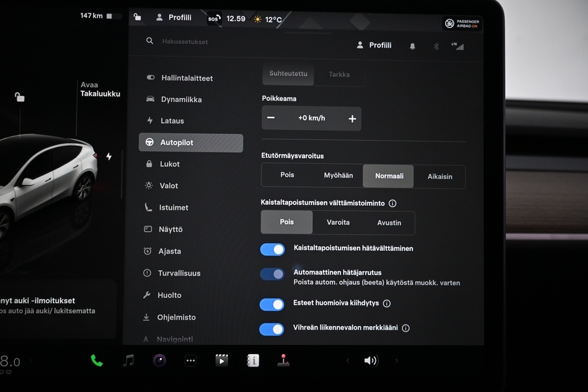This screenshot has height=392, width=588.
Task: Open the music note media app
Action: click(x=129, y=361)
